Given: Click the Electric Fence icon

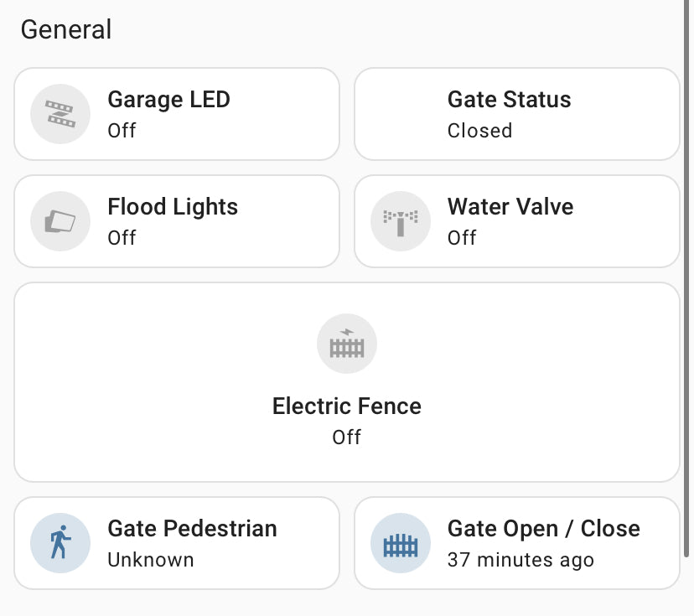Looking at the screenshot, I should 347,344.
